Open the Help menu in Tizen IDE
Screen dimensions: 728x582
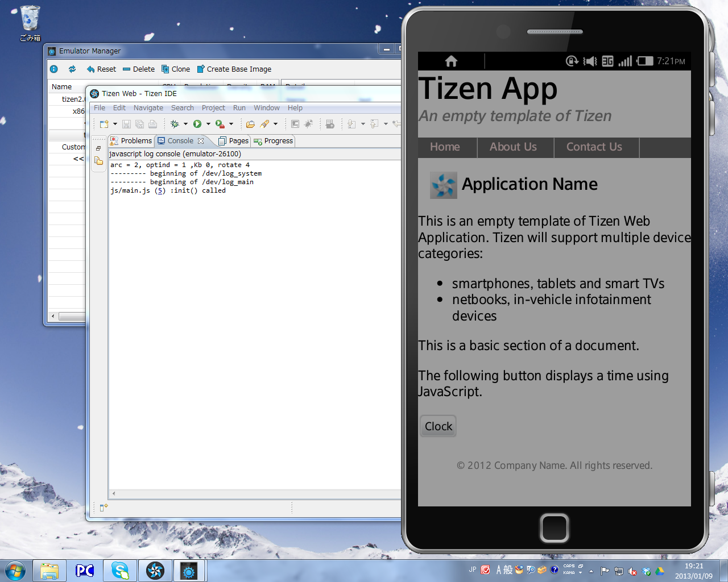click(295, 108)
